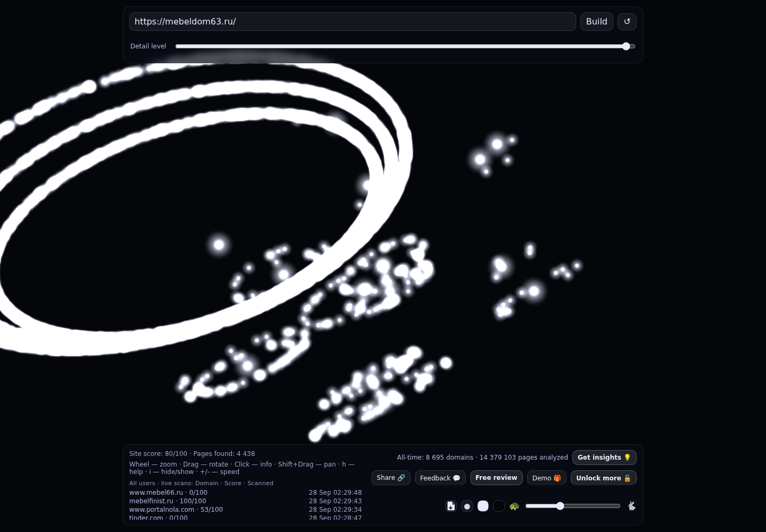The height and width of the screenshot is (532, 766).
Task: Click the Build button
Action: [x=597, y=21]
